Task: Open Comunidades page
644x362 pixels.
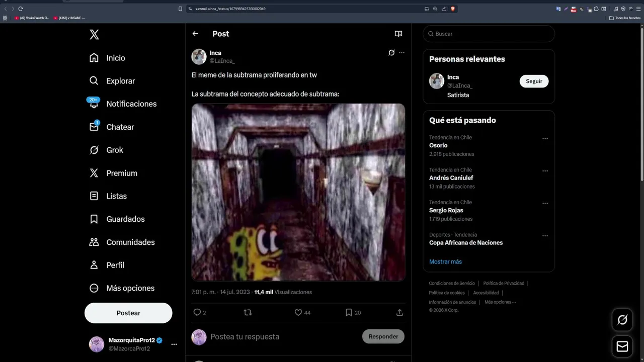Action: (122, 242)
